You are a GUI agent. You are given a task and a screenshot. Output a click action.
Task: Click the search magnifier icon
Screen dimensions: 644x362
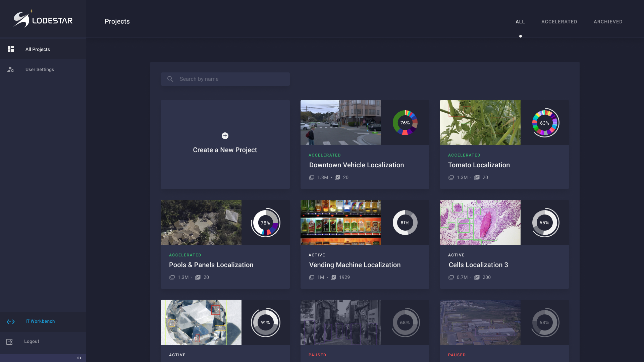(x=170, y=79)
